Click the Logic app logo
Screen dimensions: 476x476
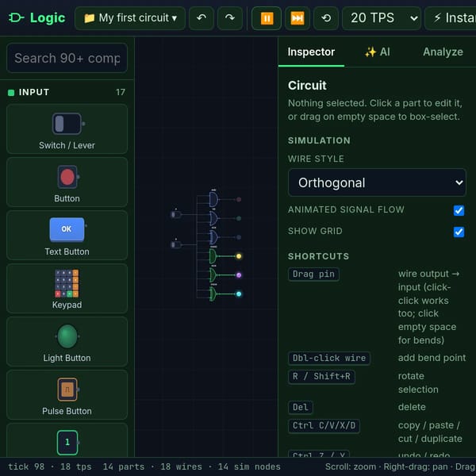36,18
